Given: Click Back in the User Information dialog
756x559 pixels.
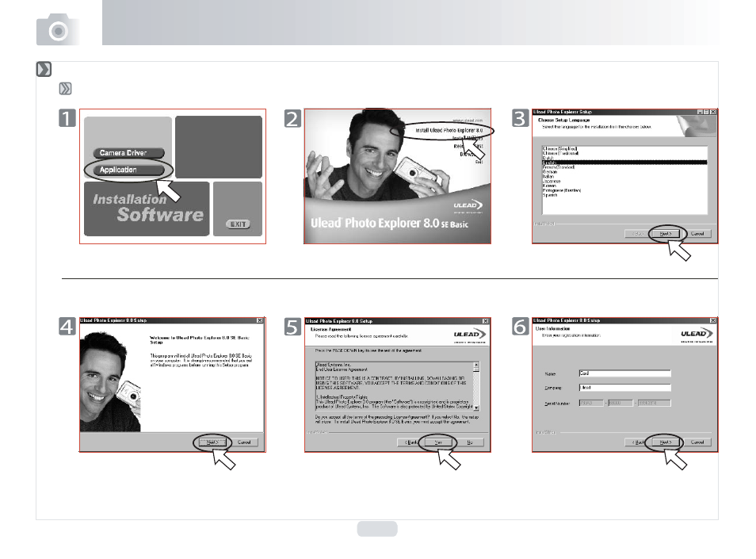Looking at the screenshot, I should (x=638, y=442).
